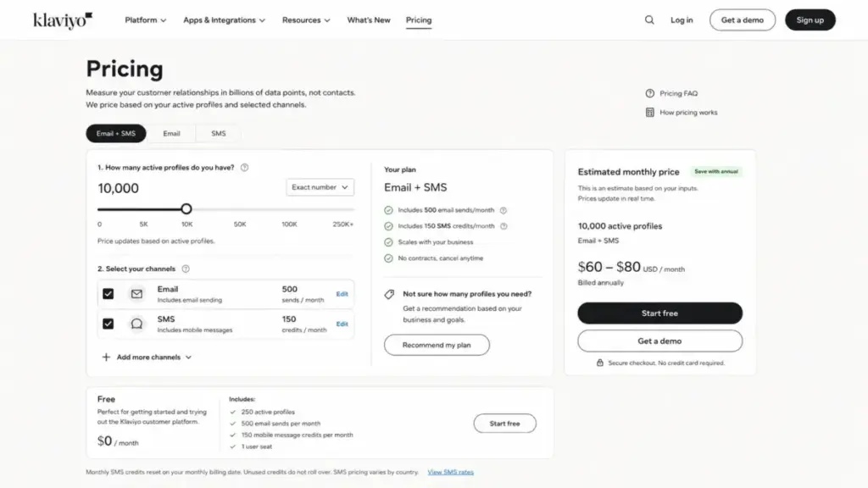Click the Sign up button
Image resolution: width=868 pixels, height=488 pixels.
[x=810, y=20]
